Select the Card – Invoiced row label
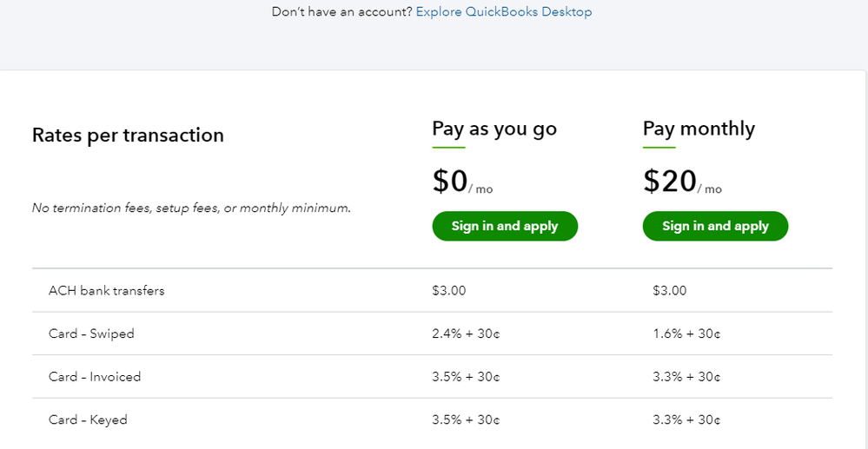The width and height of the screenshot is (868, 449). pos(95,377)
